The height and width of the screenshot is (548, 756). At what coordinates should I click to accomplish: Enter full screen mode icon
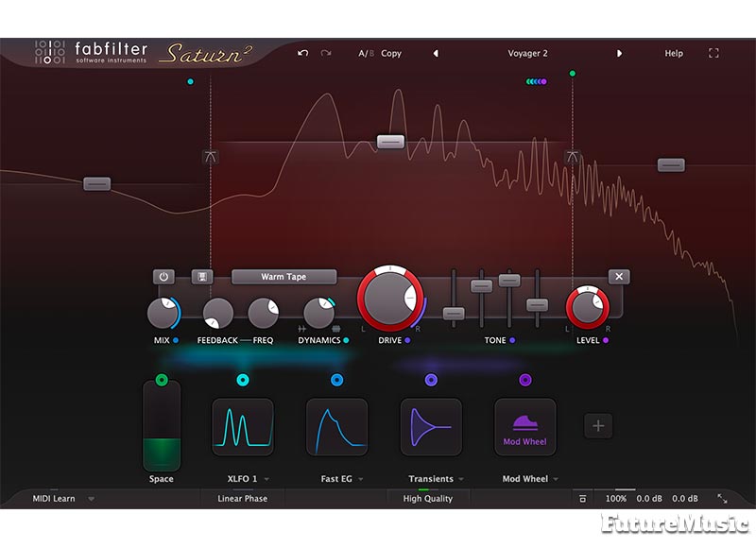point(713,54)
